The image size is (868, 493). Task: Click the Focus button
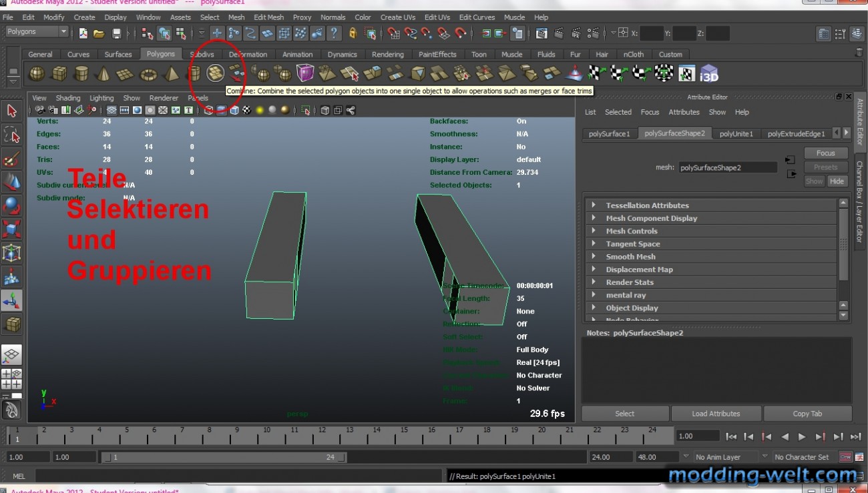(826, 153)
